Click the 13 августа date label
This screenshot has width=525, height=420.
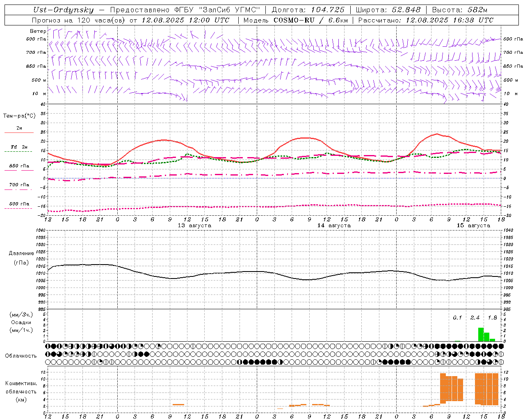tap(194, 226)
